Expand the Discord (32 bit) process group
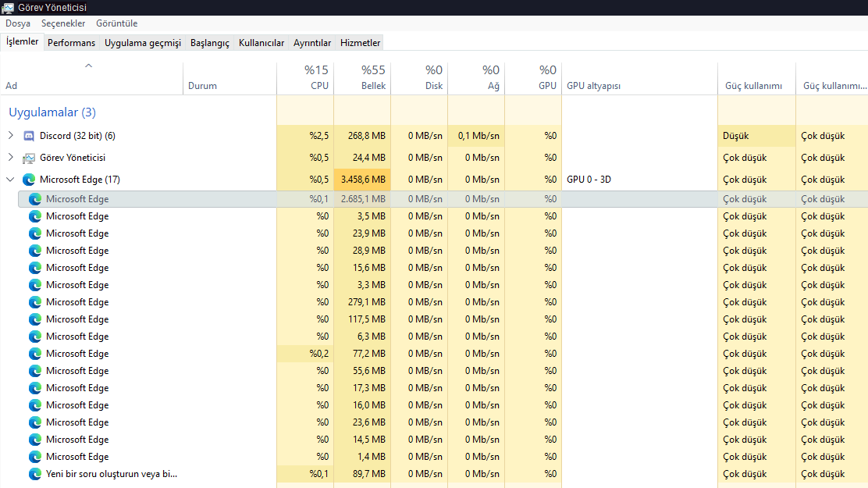Image resolution: width=868 pixels, height=488 pixels. pos(10,135)
